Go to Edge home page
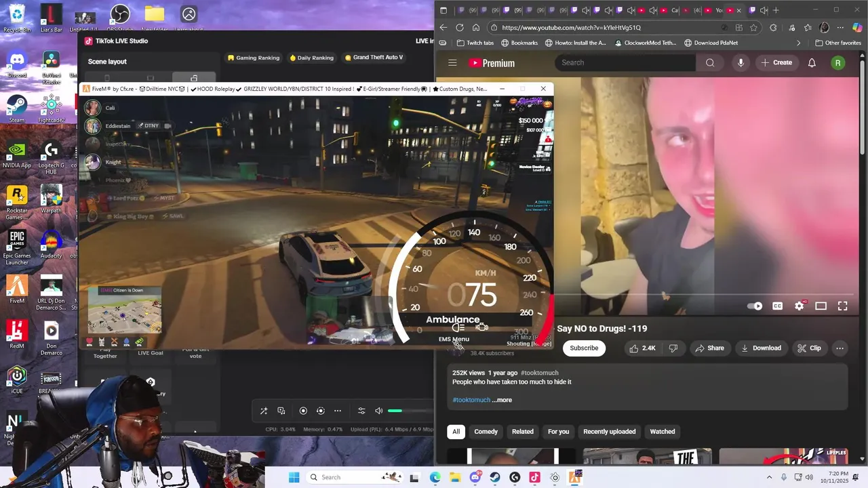This screenshot has height=488, width=868. pos(475,28)
